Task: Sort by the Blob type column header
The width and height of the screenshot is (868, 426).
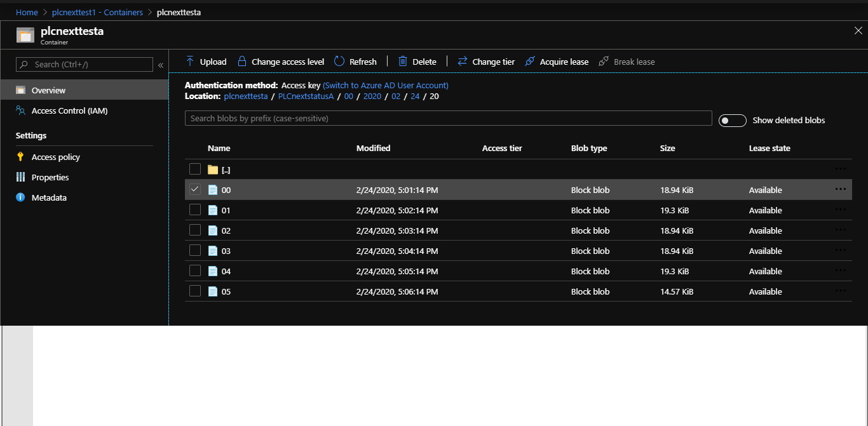Action: pos(589,148)
